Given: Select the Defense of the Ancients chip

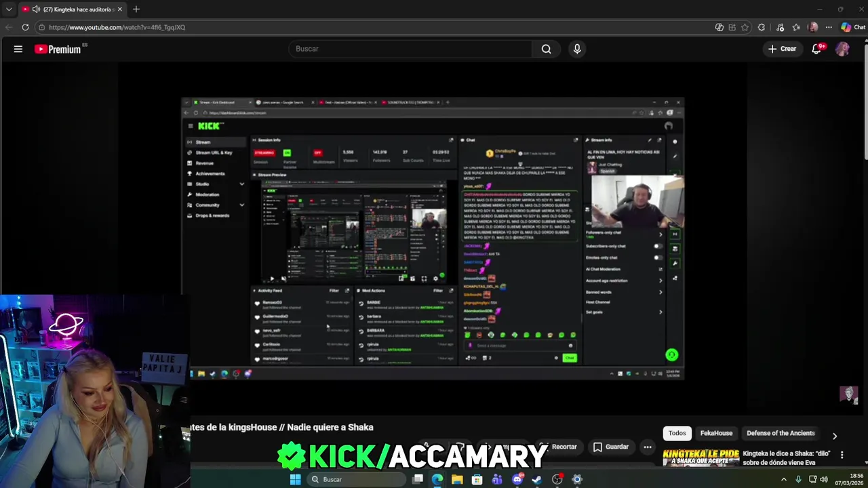Looking at the screenshot, I should (x=781, y=433).
